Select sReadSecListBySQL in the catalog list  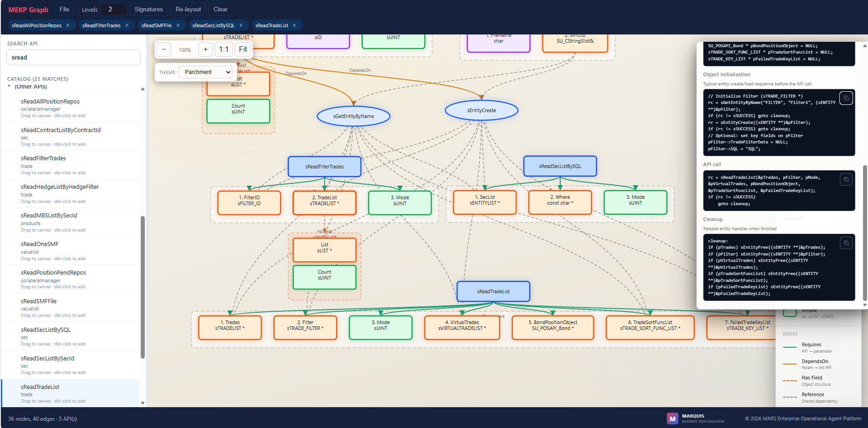[x=70, y=337]
